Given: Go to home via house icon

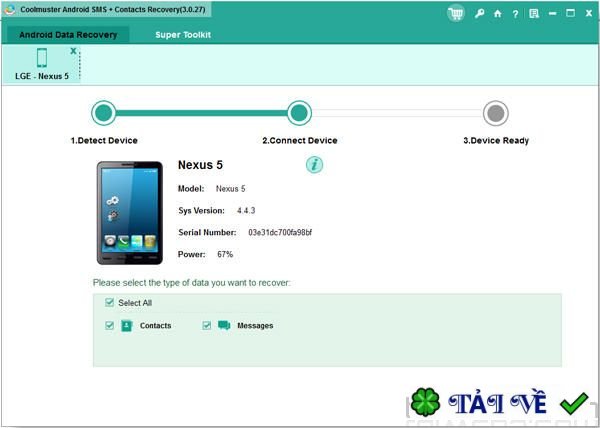Looking at the screenshot, I should click(497, 14).
